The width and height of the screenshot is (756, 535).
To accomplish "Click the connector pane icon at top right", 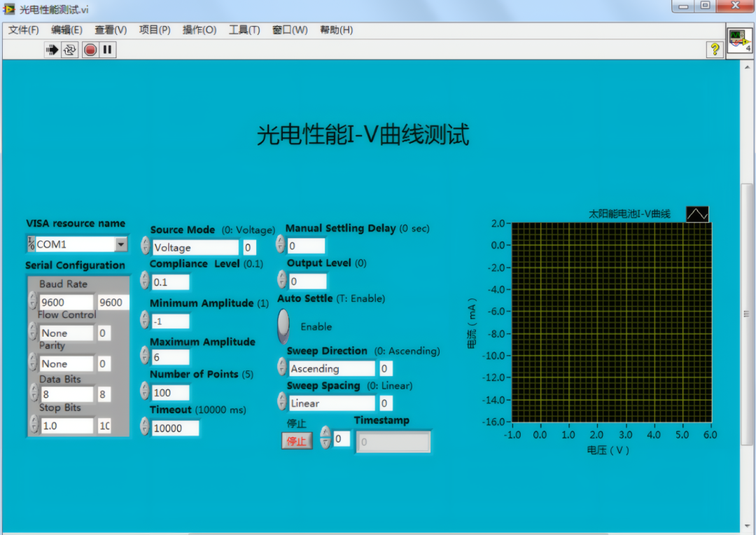I will pyautogui.click(x=738, y=40).
